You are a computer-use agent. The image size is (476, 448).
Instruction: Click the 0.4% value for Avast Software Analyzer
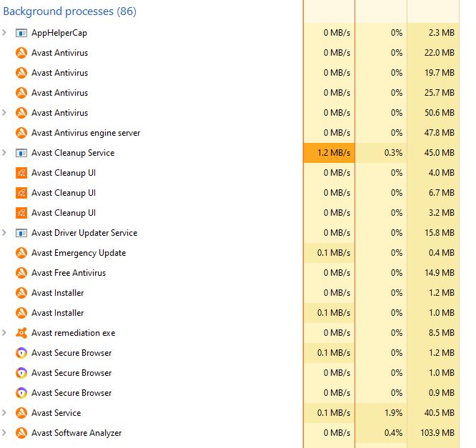tap(393, 433)
